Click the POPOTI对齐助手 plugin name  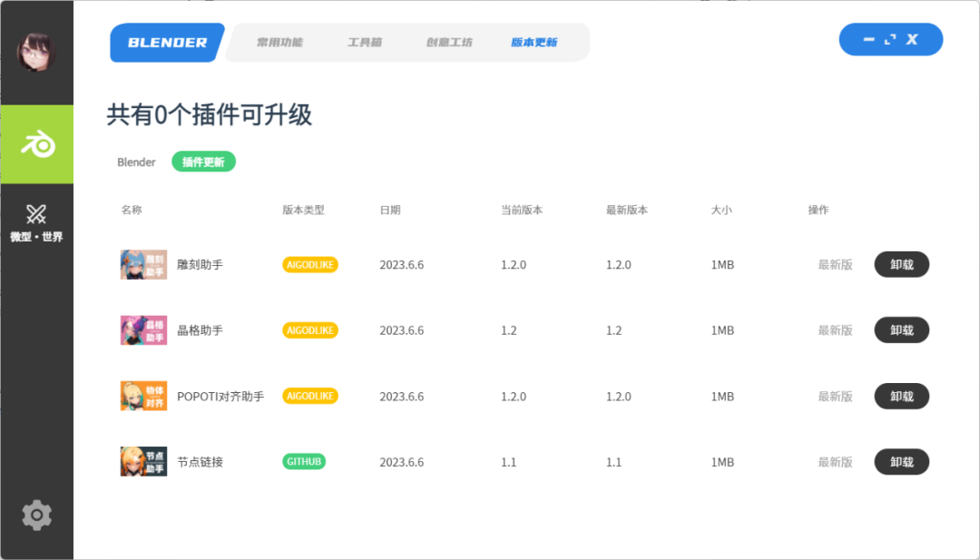pyautogui.click(x=220, y=397)
